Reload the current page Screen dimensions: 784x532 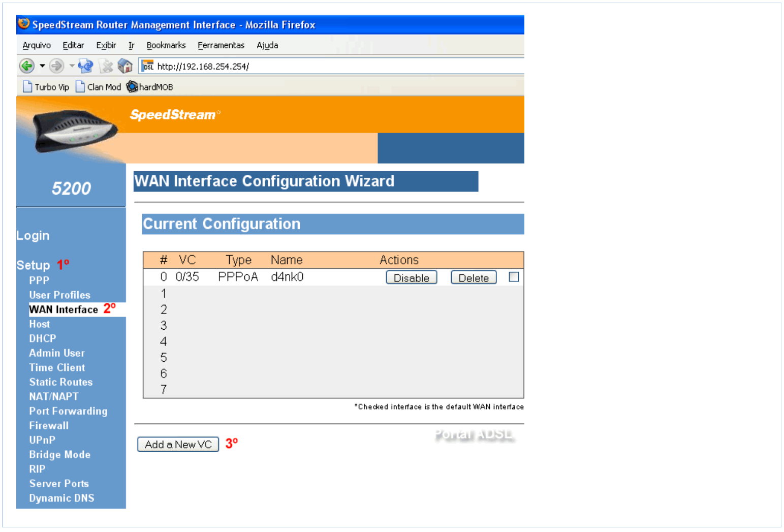(x=85, y=66)
